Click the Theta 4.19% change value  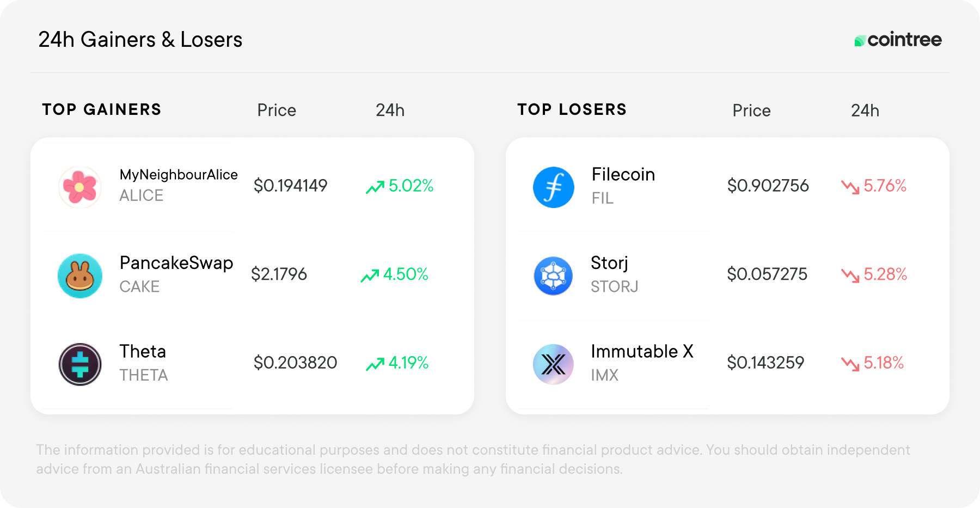tap(408, 363)
